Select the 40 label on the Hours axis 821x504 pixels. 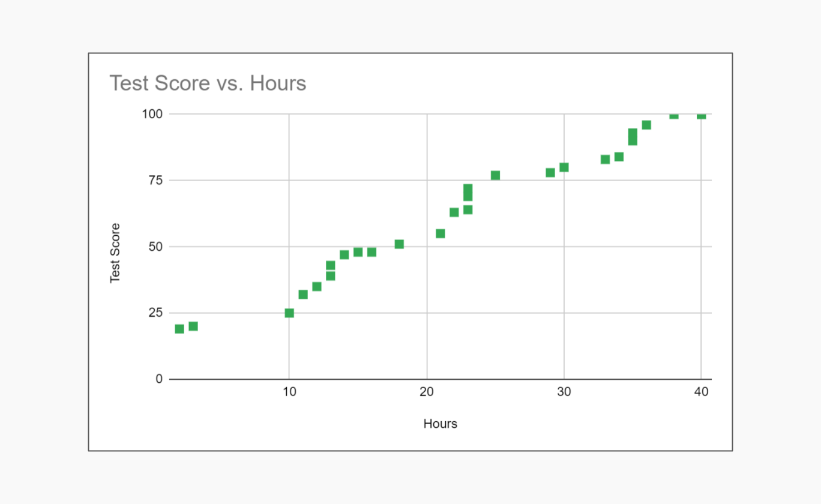(701, 392)
